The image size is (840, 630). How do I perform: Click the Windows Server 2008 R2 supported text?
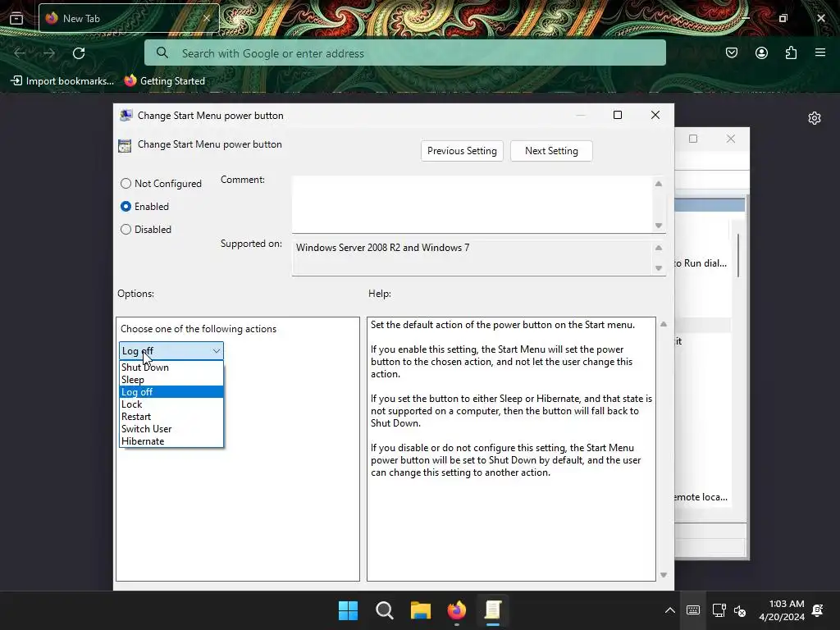point(382,248)
